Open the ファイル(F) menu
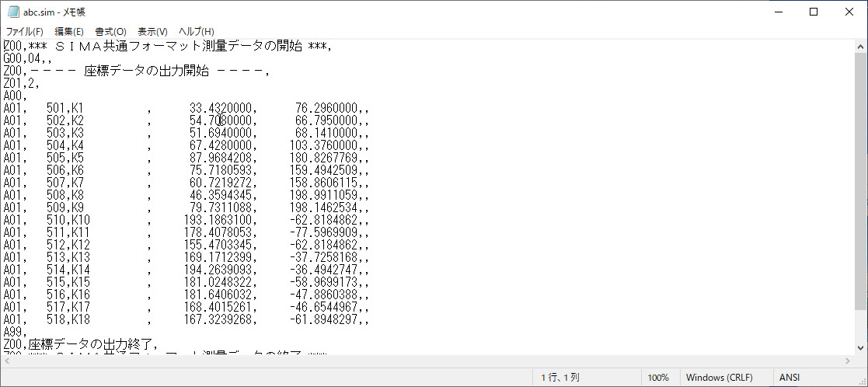Image resolution: width=868 pixels, height=387 pixels. click(24, 31)
